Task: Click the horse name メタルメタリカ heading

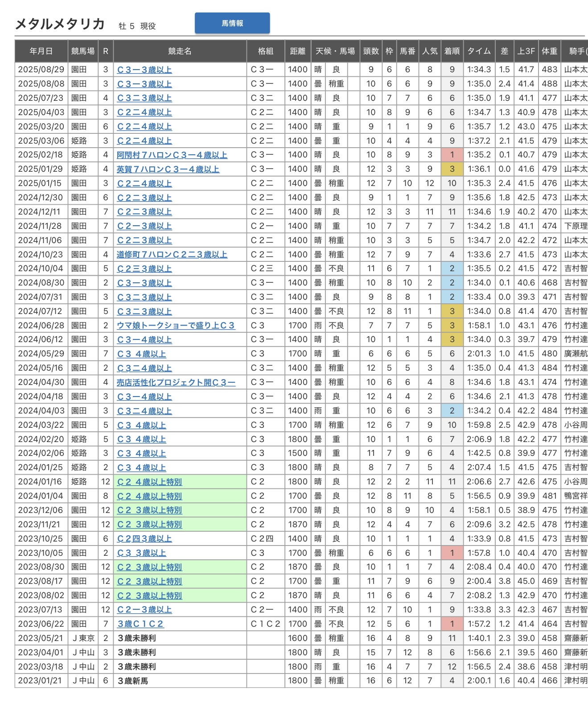Action: coord(60,24)
